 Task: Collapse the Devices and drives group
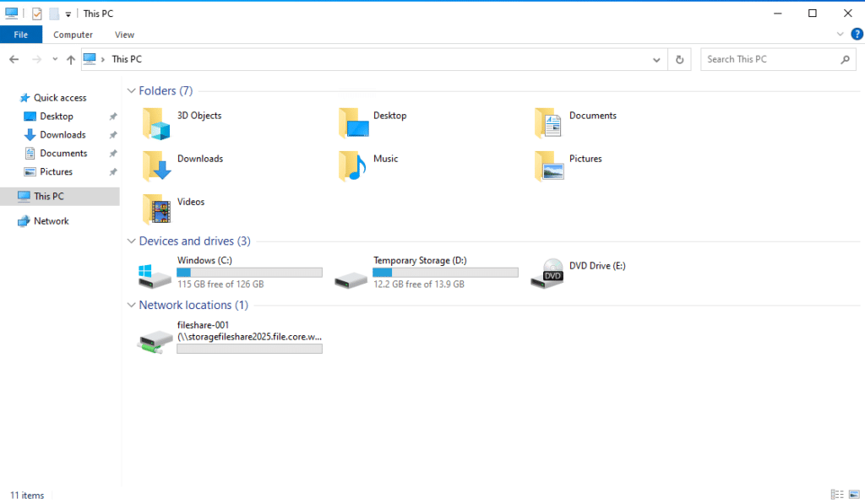coord(131,241)
